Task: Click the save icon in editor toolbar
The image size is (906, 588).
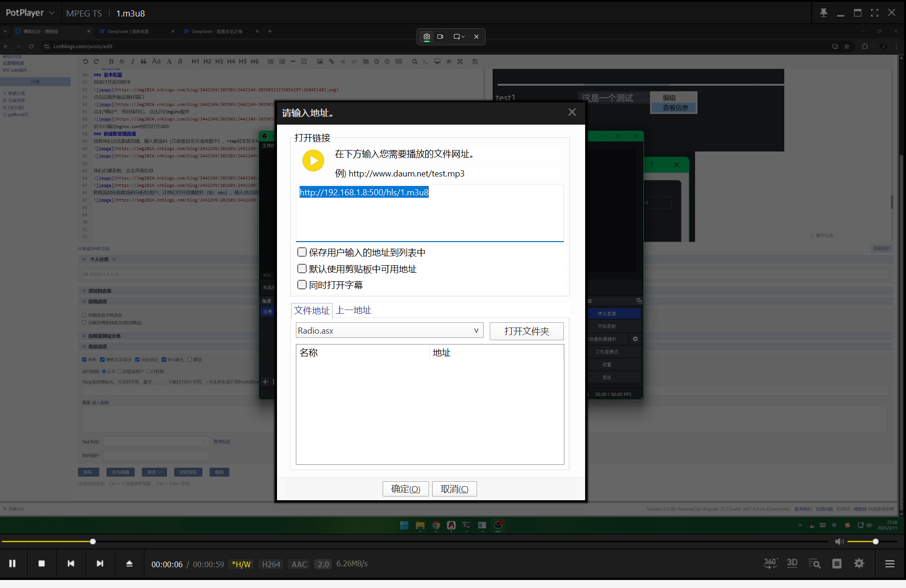Action: coord(475,61)
